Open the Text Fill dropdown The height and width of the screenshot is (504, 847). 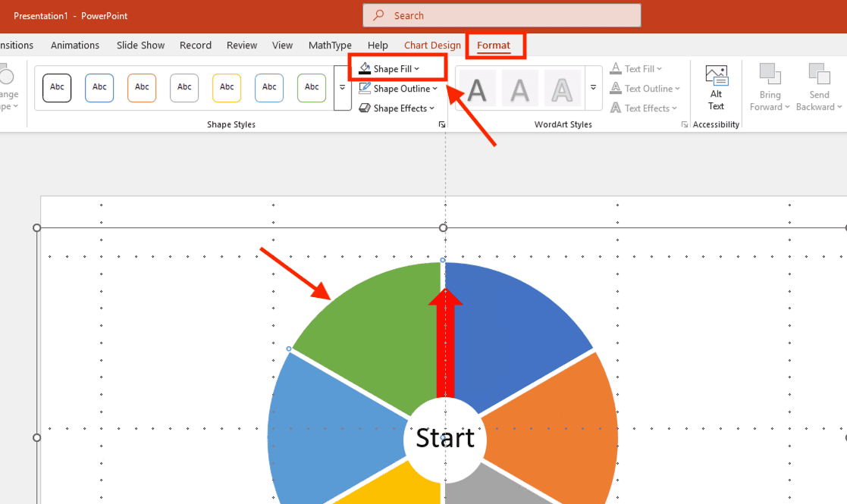(x=635, y=68)
